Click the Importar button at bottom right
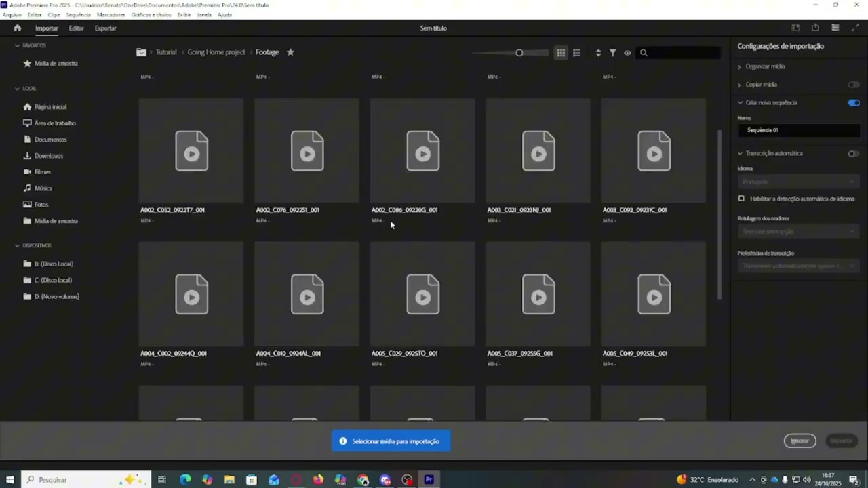This screenshot has width=868, height=488. click(842, 441)
